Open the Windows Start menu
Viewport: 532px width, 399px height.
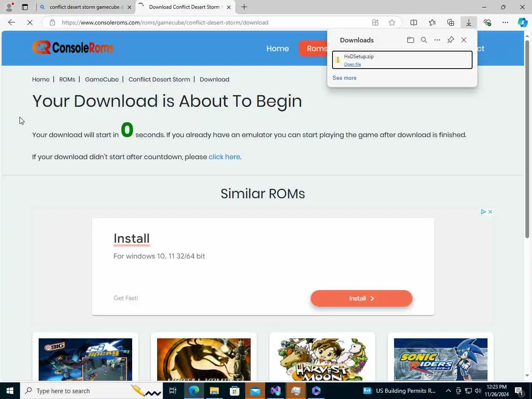(10, 391)
